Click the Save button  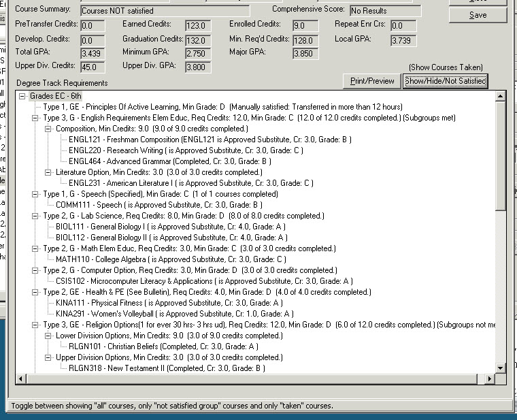coord(478,15)
